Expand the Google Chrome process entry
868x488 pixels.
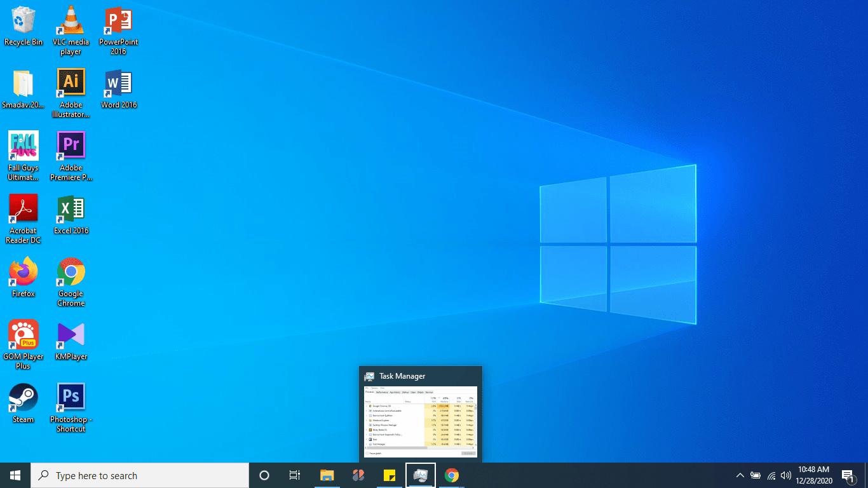(x=366, y=405)
